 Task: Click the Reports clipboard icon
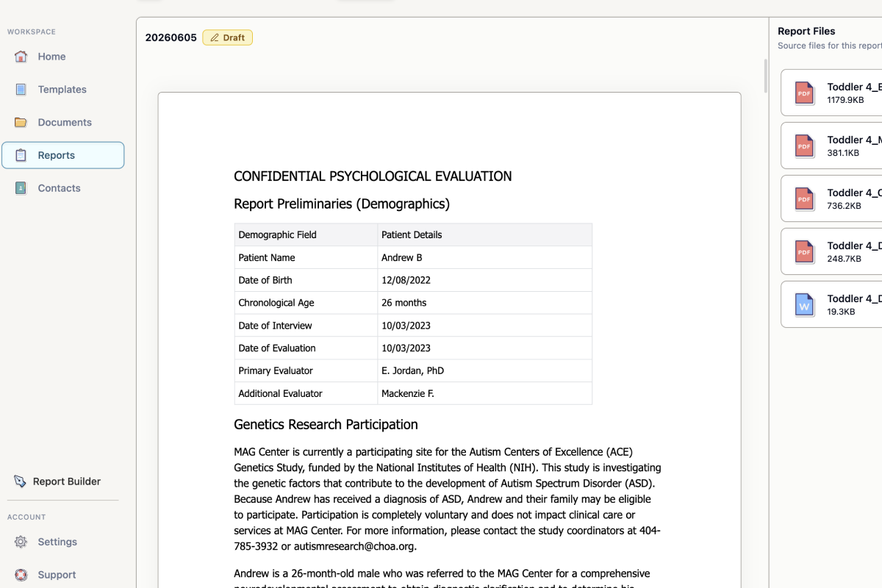(x=21, y=155)
